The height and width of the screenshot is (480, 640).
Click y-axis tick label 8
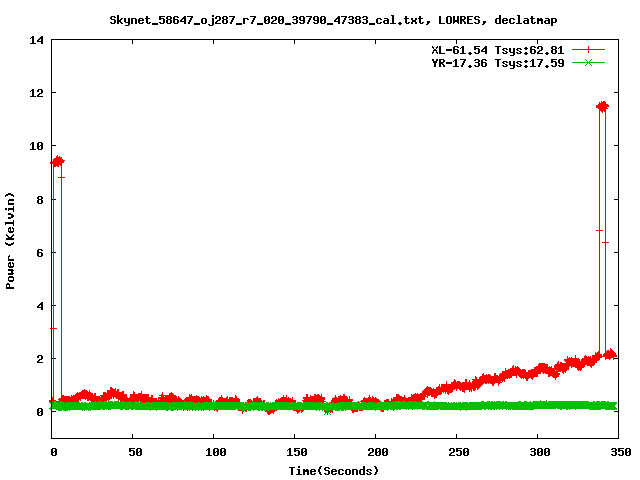tap(40, 200)
